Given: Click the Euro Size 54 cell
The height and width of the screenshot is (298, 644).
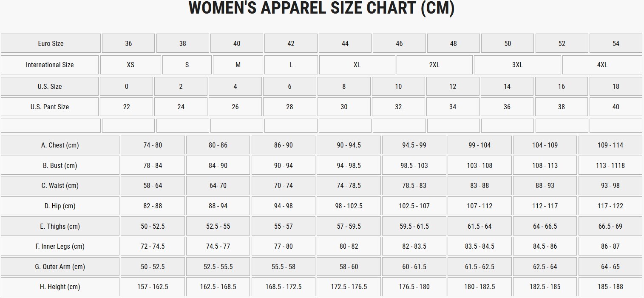Looking at the screenshot, I should click(616, 43).
